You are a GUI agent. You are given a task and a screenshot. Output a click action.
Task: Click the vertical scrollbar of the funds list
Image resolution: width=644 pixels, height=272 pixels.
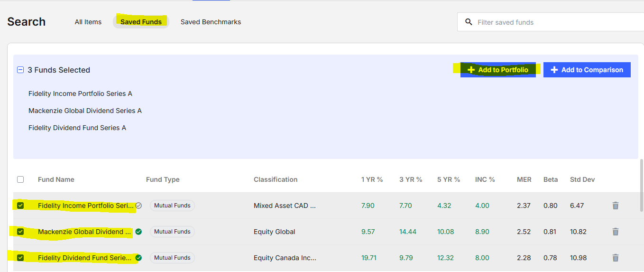[642, 185]
